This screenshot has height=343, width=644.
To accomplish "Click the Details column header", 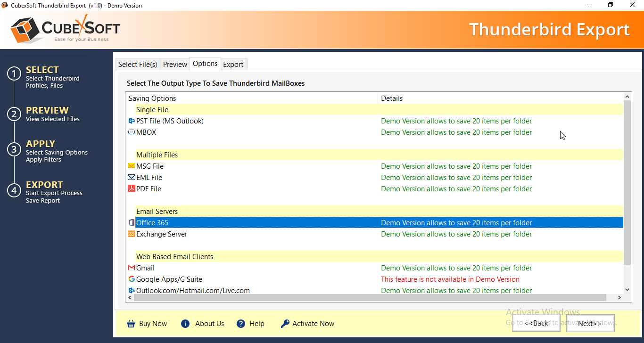I will 500,98.
